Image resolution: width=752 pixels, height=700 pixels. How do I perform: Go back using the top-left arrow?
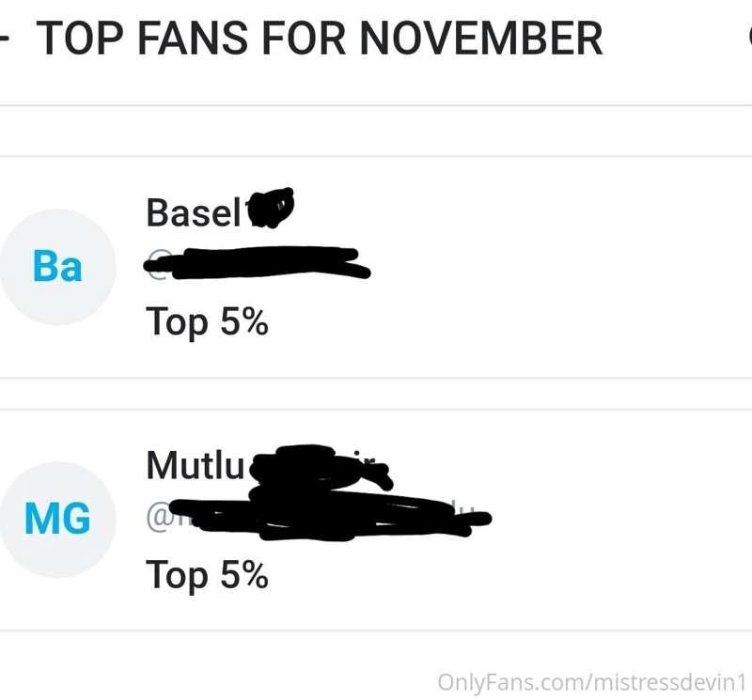pyautogui.click(x=4, y=39)
